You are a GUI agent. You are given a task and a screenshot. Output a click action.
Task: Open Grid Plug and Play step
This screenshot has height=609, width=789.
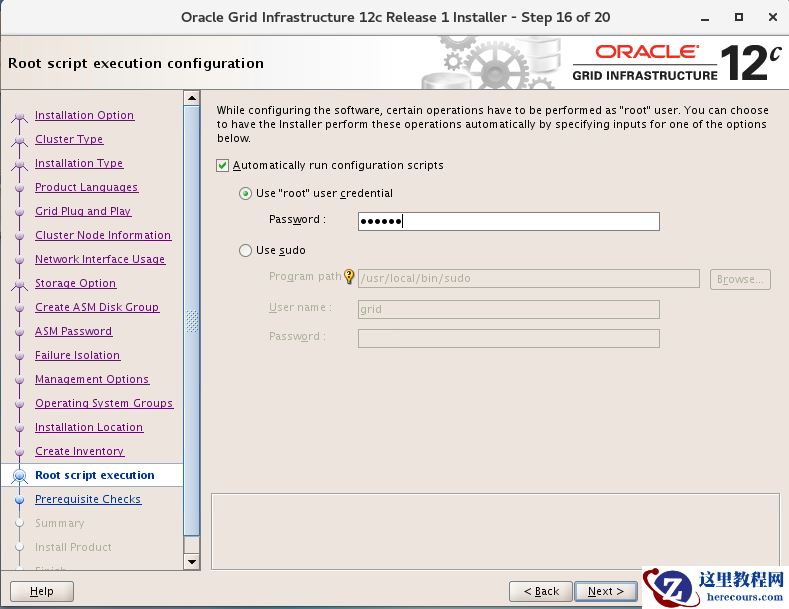pyautogui.click(x=83, y=211)
